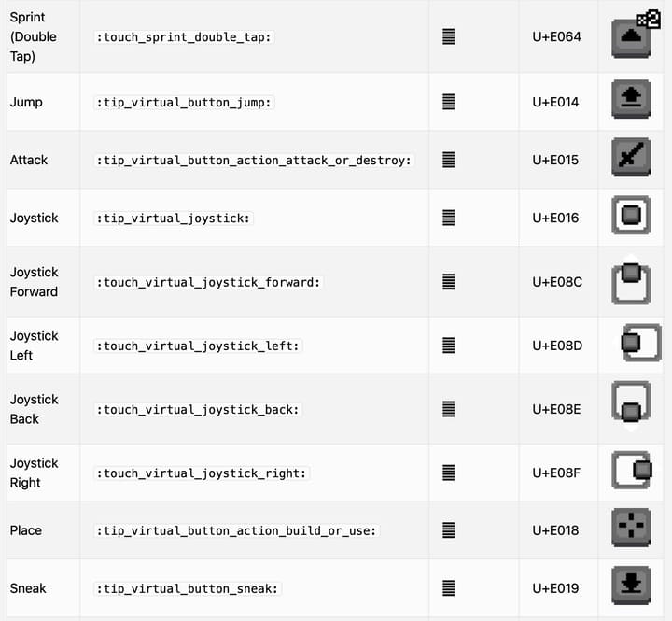Image resolution: width=672 pixels, height=621 pixels.
Task: Click the Jump button icon
Action: pyautogui.click(x=631, y=99)
